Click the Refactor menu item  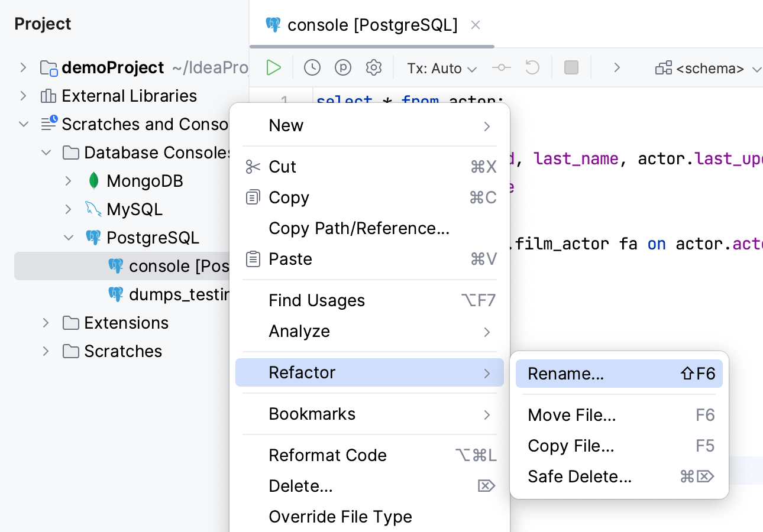pos(370,372)
